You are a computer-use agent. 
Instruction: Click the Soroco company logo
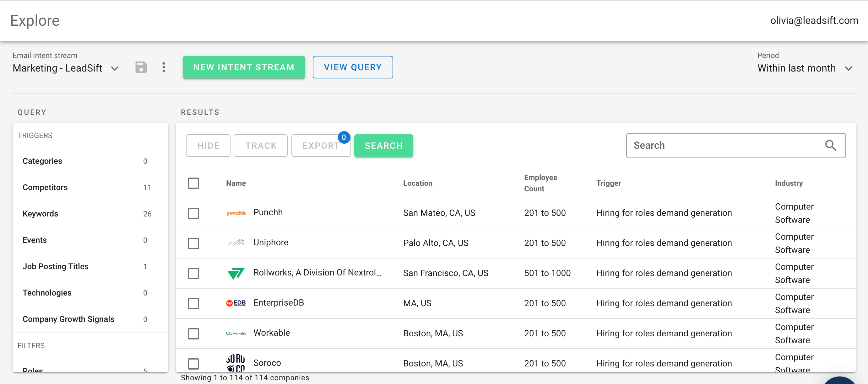(236, 363)
